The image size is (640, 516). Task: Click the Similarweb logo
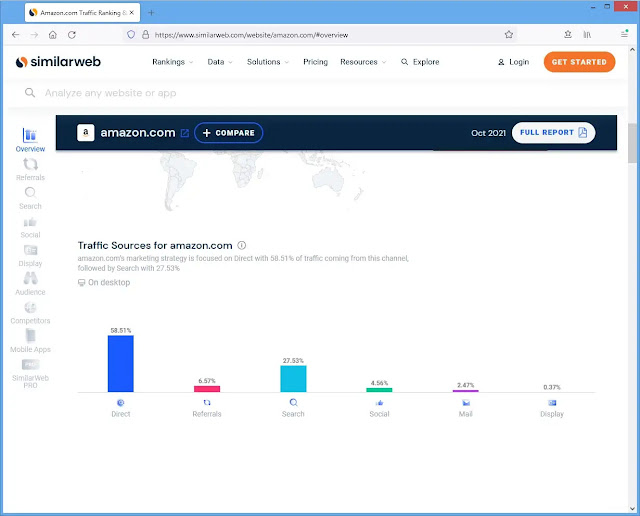tap(58, 62)
